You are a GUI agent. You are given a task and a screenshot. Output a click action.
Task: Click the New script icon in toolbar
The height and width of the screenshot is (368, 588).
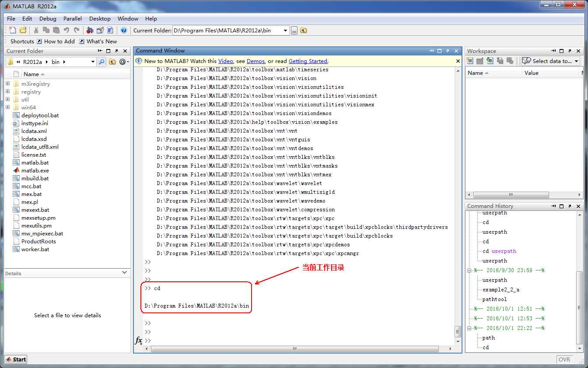click(13, 30)
